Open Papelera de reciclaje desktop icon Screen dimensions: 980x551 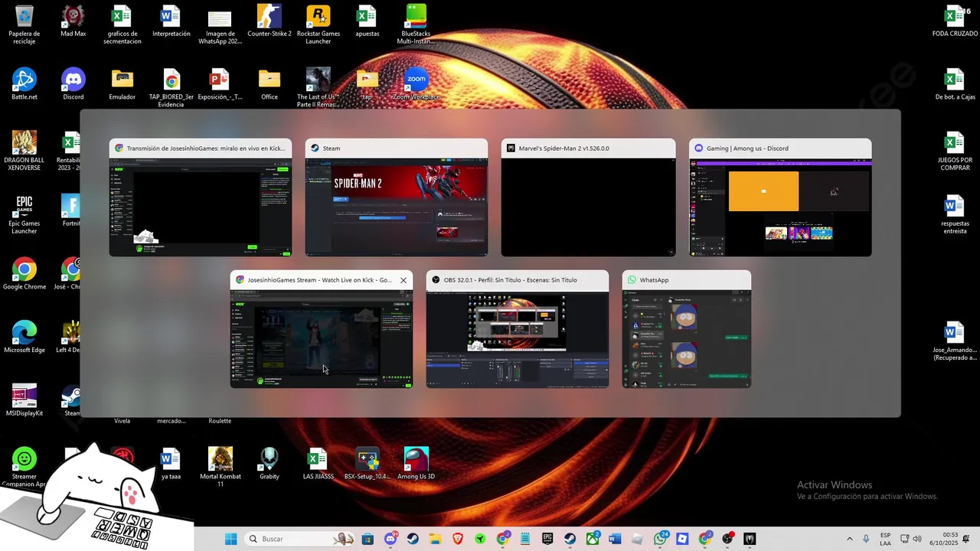pos(24,24)
